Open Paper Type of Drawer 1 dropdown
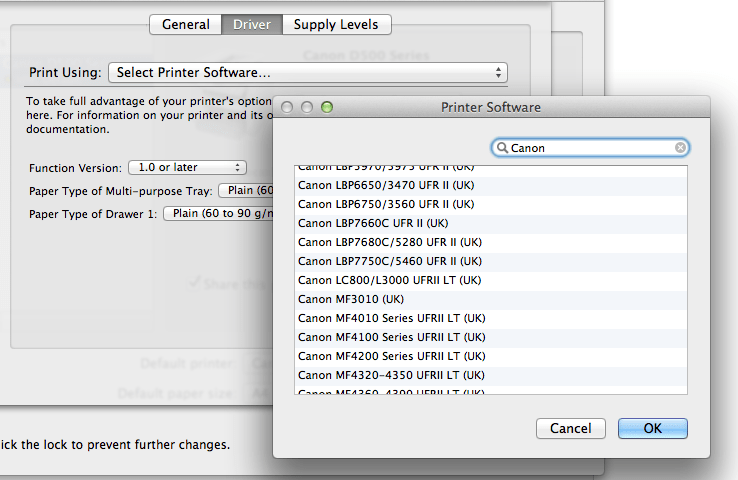The image size is (738, 480). click(218, 214)
